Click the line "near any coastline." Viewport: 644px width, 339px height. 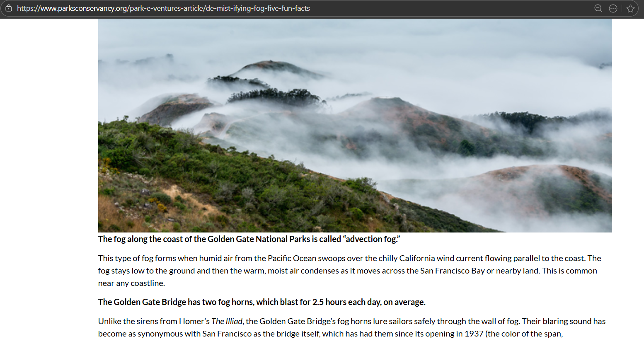click(131, 283)
